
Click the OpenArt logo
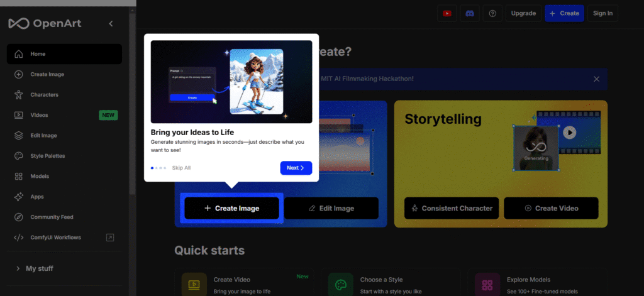pyautogui.click(x=45, y=23)
